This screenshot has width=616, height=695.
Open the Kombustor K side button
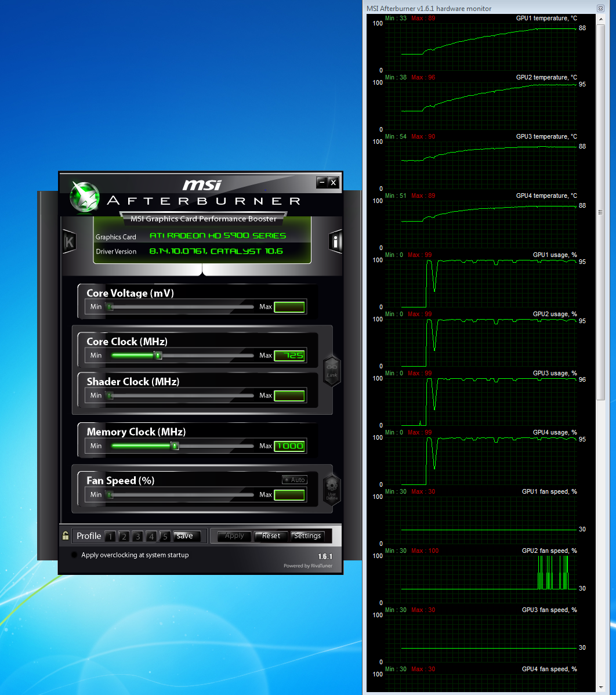[69, 241]
